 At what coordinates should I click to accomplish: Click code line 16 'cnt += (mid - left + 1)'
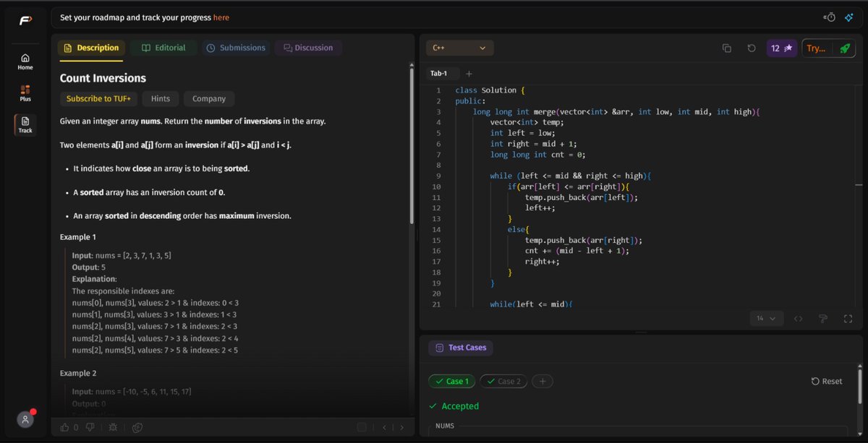pyautogui.click(x=577, y=251)
